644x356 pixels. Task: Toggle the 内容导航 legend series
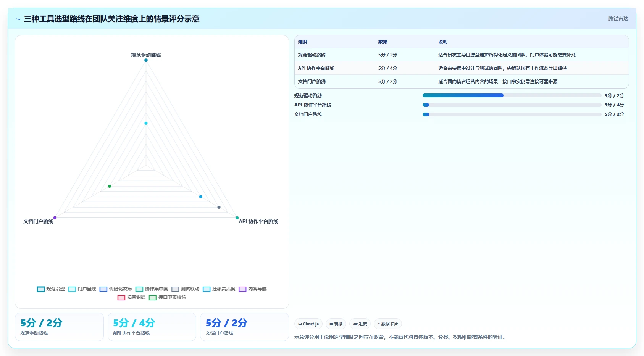coord(253,289)
